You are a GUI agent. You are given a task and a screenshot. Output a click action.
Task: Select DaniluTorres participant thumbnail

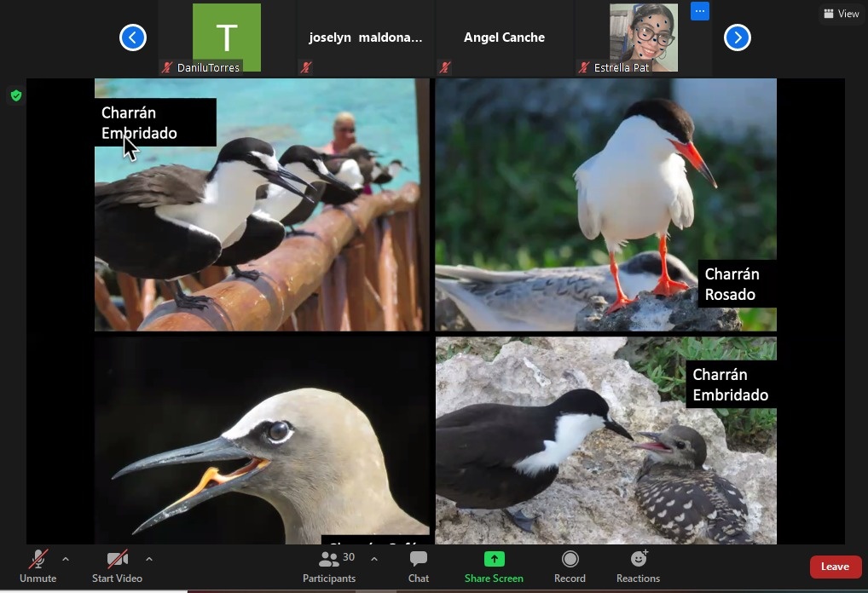[226, 37]
